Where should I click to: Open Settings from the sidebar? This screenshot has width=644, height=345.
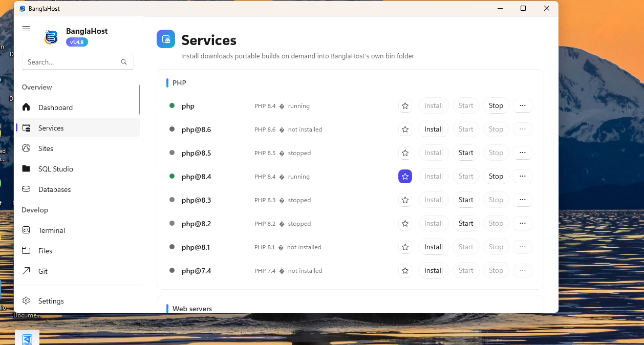(x=78, y=300)
